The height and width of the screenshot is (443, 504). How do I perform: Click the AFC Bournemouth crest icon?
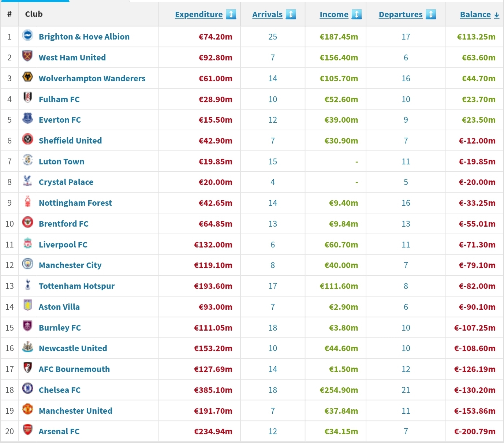pos(27,368)
